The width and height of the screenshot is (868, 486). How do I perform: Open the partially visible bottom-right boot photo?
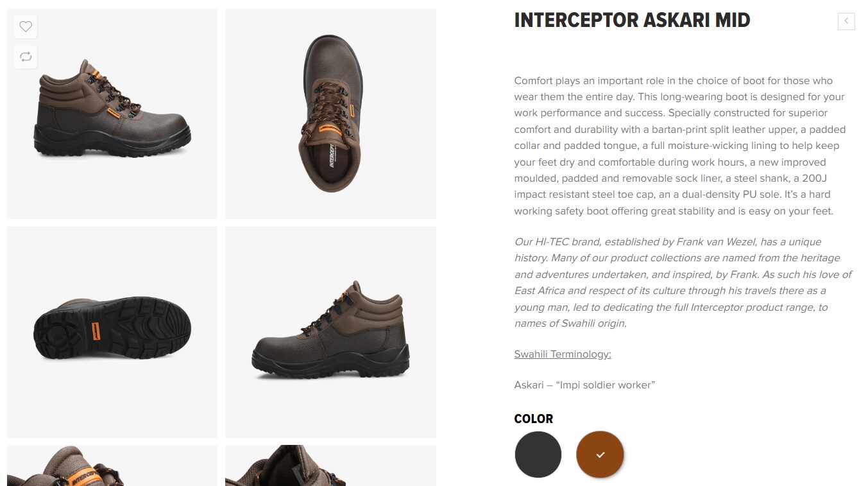coord(330,466)
